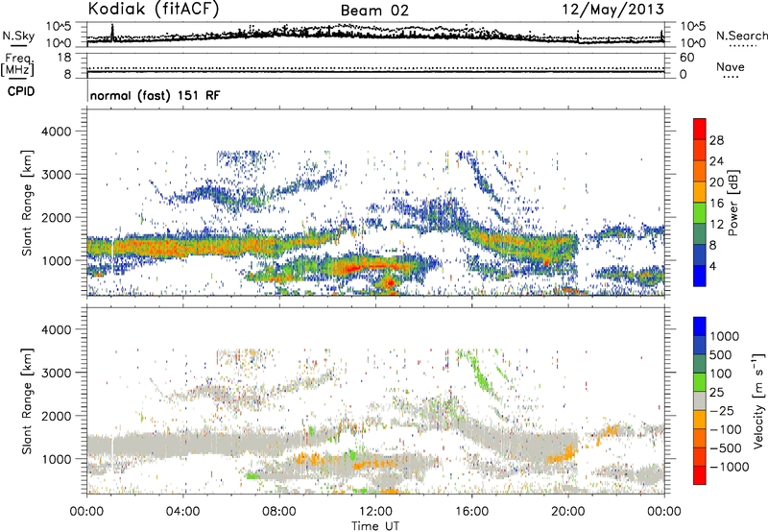Click "12" on the power colorbar
The image size is (768, 532).
(716, 225)
